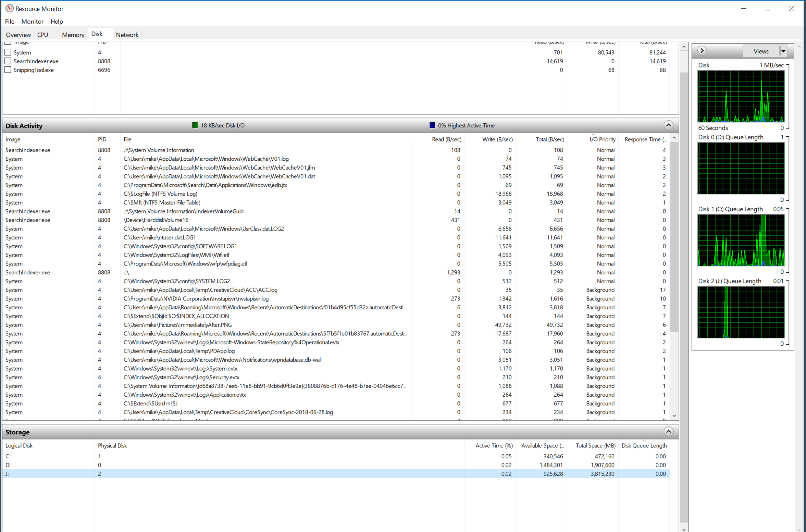The width and height of the screenshot is (806, 532).
Task: Click the Views button
Action: 761,51
